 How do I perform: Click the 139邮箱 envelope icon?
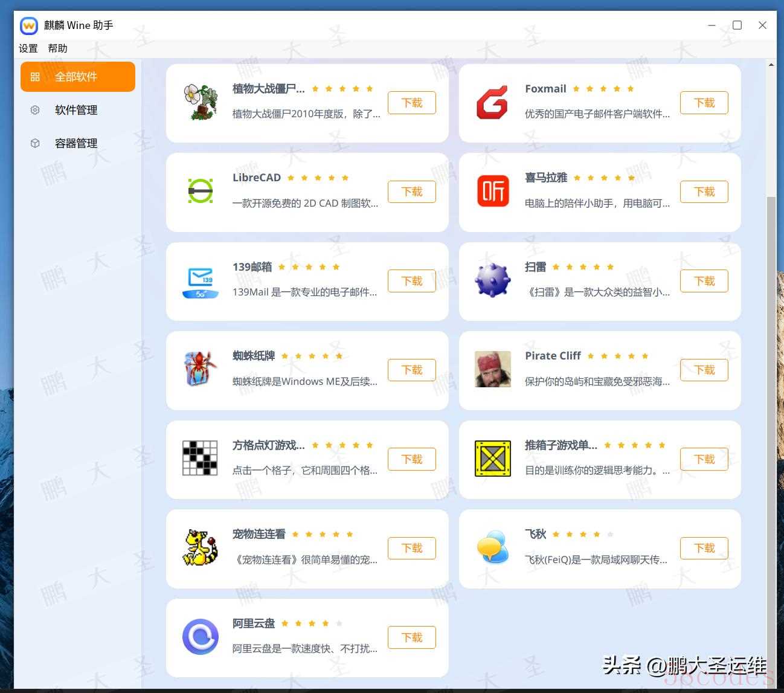point(201,281)
